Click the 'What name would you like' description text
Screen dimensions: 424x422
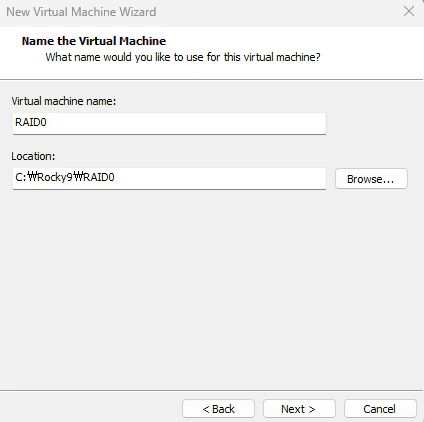pyautogui.click(x=183, y=57)
